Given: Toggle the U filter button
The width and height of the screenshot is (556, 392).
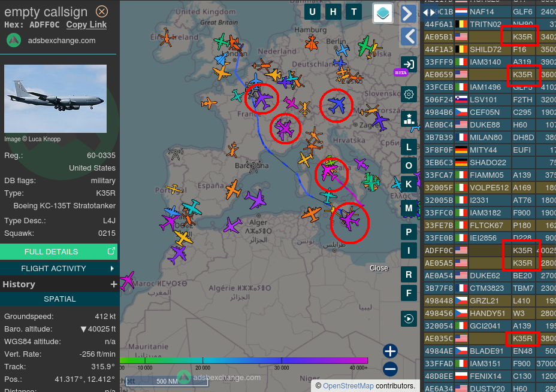Looking at the screenshot, I should pos(312,12).
